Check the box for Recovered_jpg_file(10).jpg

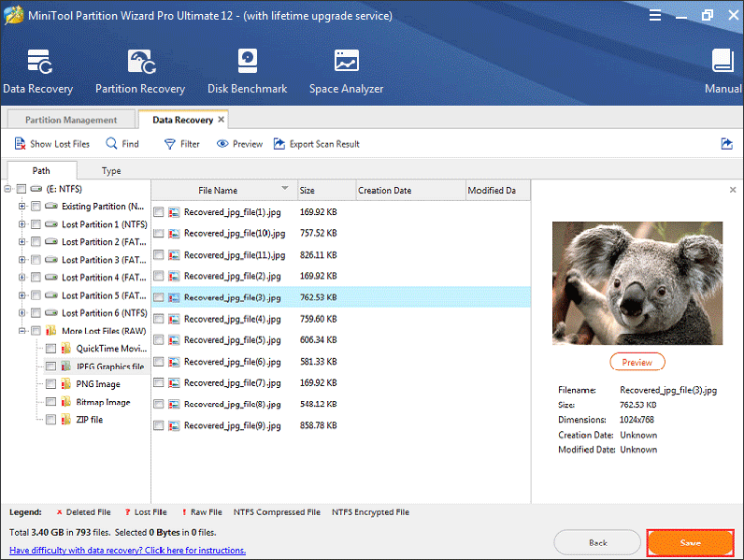(x=159, y=234)
